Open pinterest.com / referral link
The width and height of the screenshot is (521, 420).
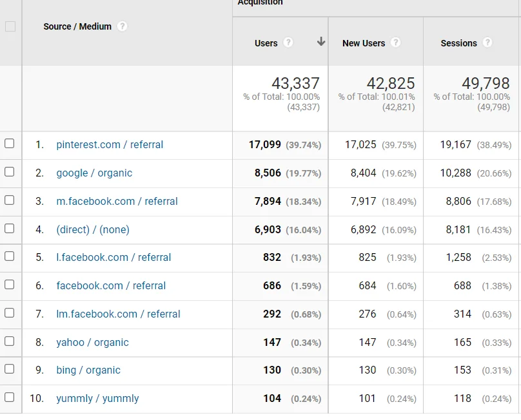pos(110,145)
